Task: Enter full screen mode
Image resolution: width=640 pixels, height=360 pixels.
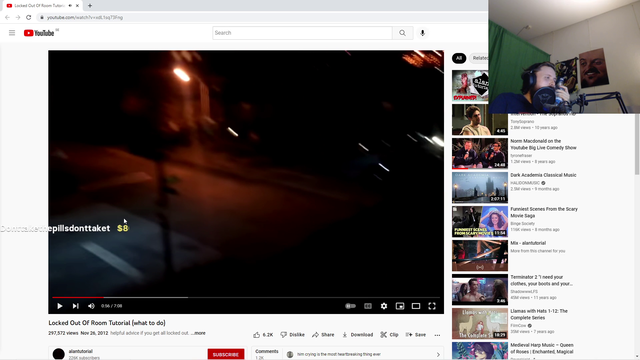Action: (x=432, y=306)
